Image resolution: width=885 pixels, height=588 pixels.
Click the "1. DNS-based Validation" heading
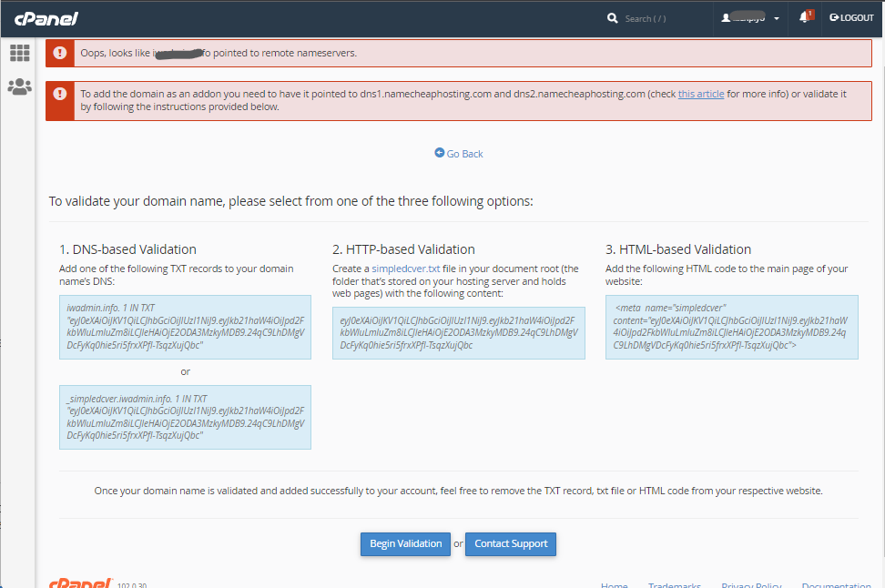point(127,249)
